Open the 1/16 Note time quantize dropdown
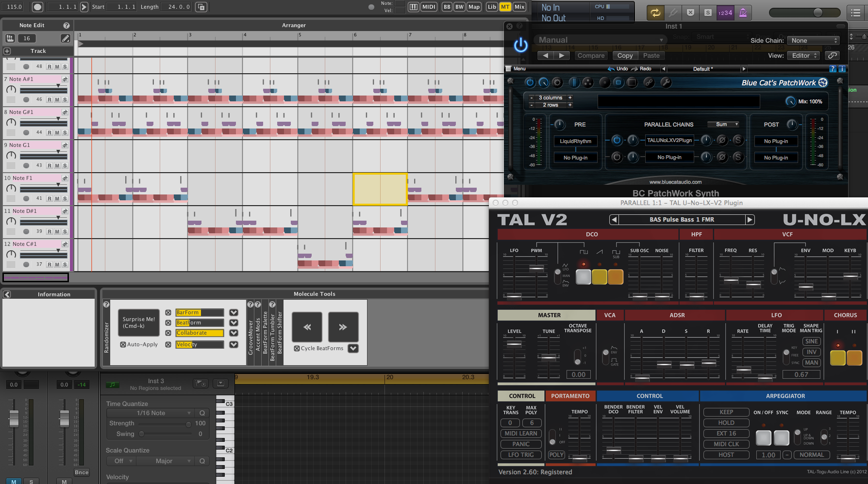868x484 pixels. (x=151, y=413)
